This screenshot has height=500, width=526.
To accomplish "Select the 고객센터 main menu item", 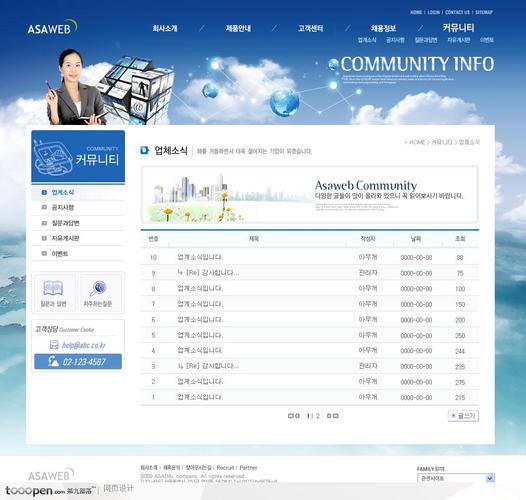I will (x=311, y=29).
